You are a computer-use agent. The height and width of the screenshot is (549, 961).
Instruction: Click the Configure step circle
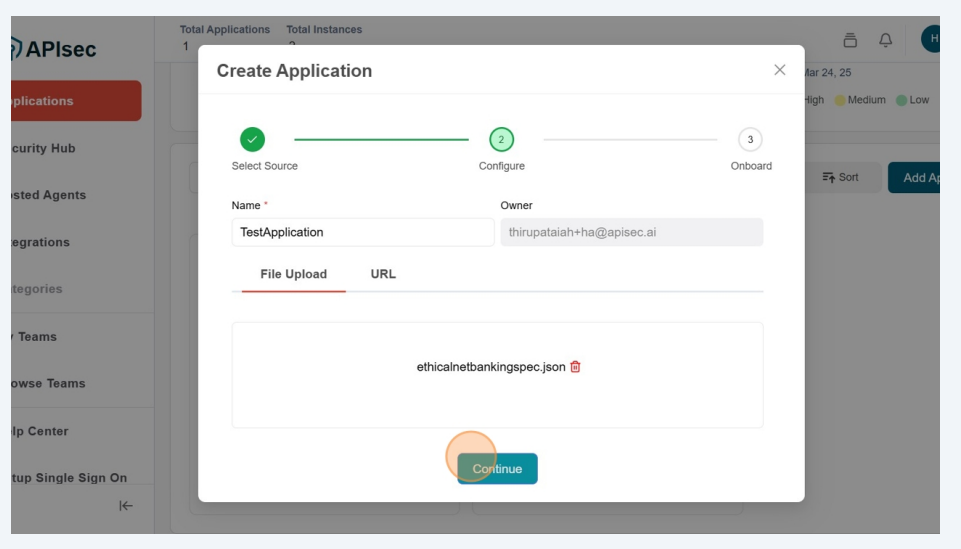point(501,140)
